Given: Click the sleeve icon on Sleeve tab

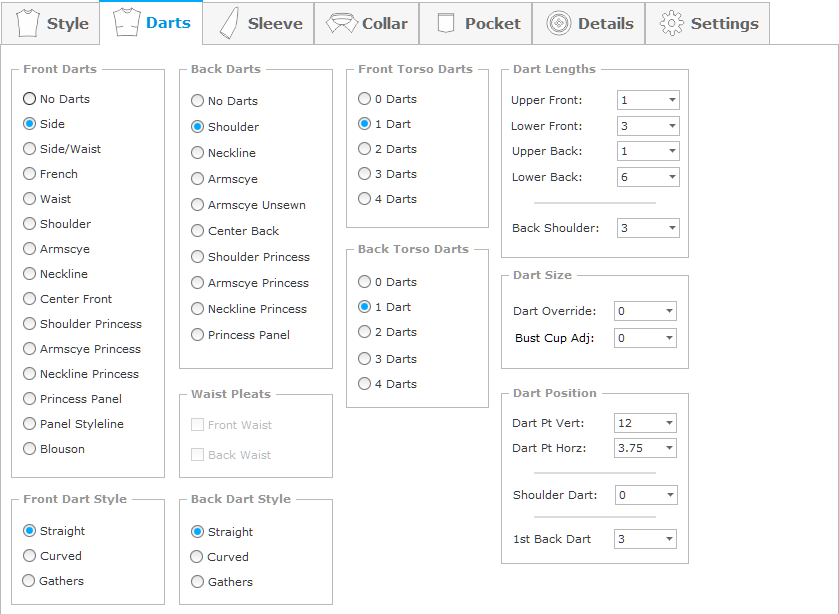Looking at the screenshot, I should 229,23.
